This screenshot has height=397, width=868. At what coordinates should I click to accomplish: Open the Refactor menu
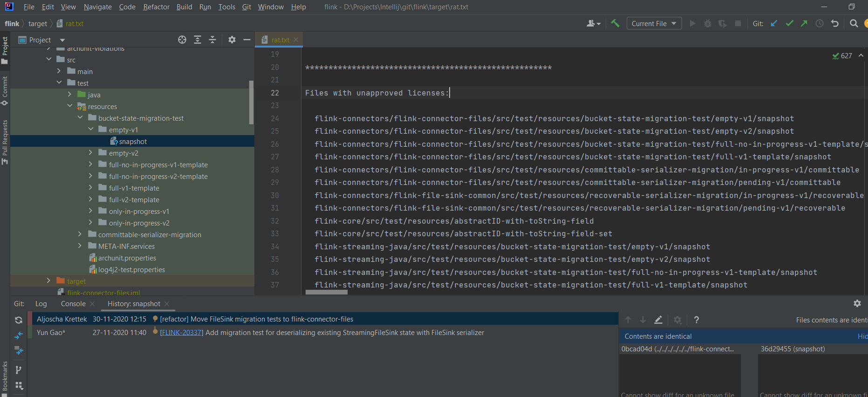pyautogui.click(x=157, y=7)
